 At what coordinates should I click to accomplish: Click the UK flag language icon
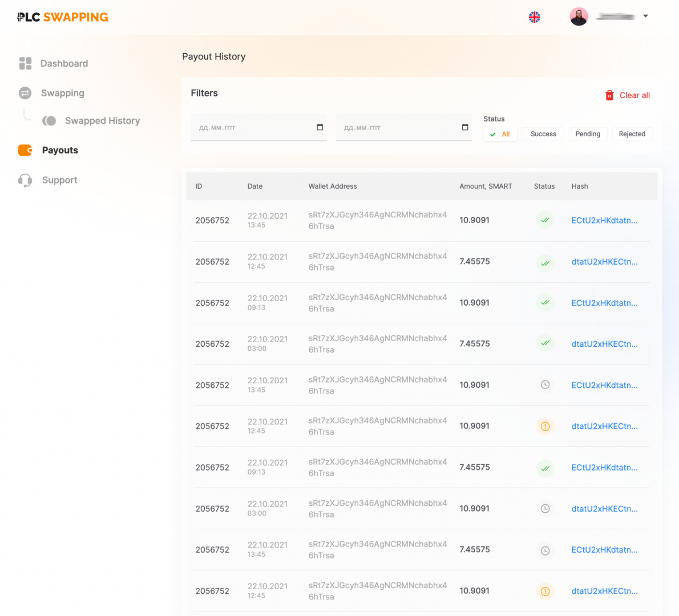pyautogui.click(x=534, y=17)
